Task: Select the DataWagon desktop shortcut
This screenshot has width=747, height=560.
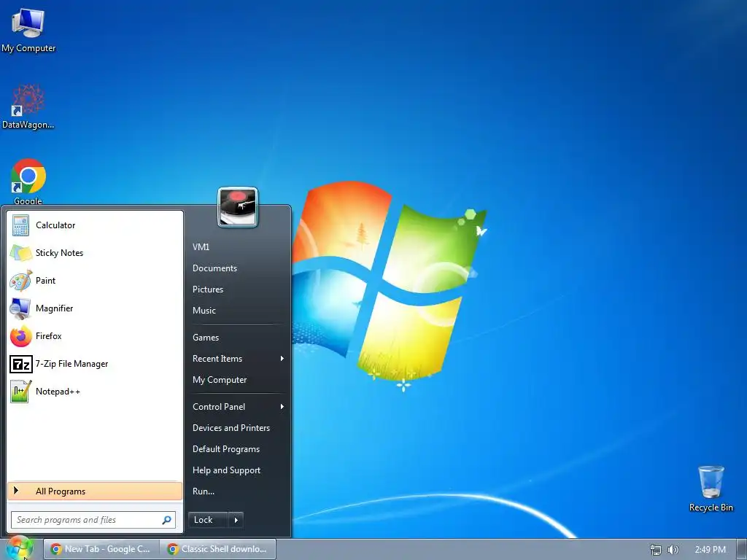Action: pos(28,106)
